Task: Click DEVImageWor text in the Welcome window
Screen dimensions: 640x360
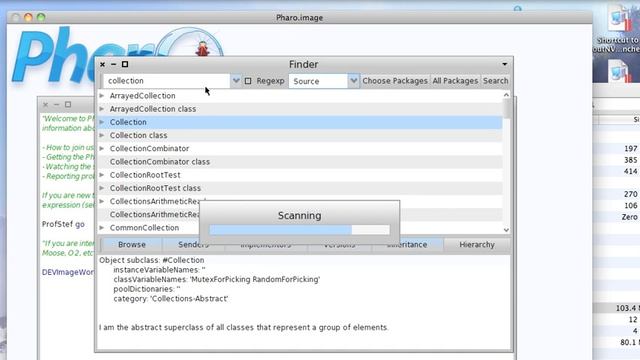Action: click(68, 272)
